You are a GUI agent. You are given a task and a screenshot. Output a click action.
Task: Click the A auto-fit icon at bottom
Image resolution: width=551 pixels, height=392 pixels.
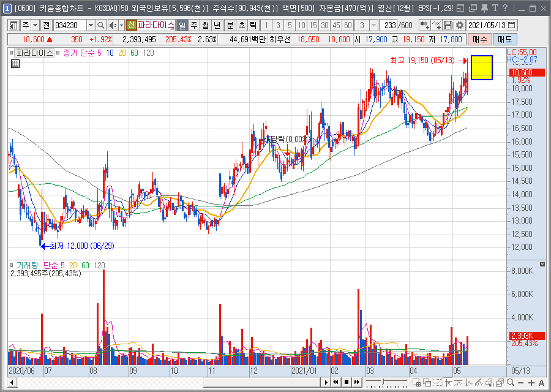point(541,383)
